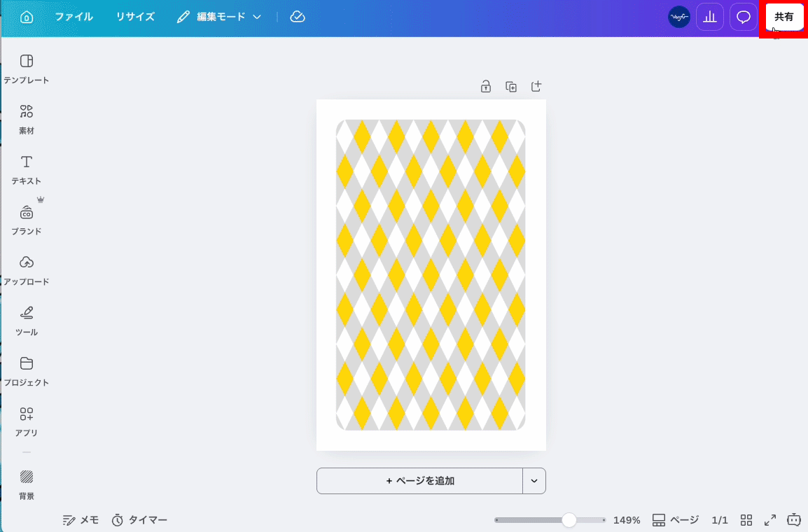Start the タイマー timer
Screen dimensions: 808x532
coord(139,520)
